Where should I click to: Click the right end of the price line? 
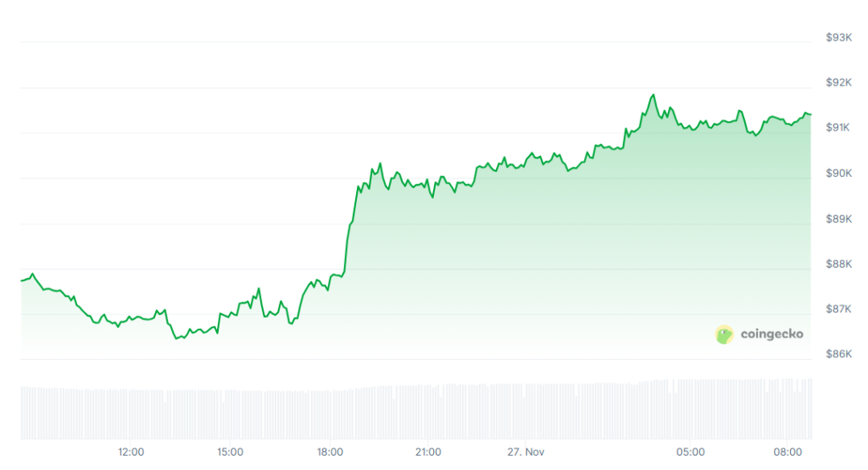810,114
